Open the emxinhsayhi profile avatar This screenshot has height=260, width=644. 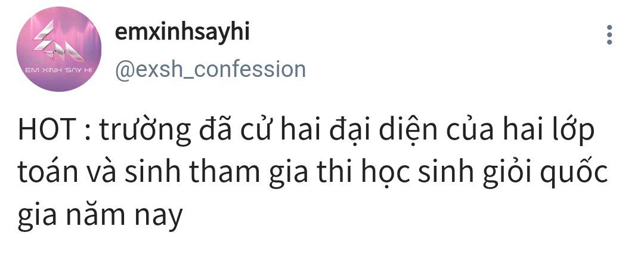click(58, 49)
